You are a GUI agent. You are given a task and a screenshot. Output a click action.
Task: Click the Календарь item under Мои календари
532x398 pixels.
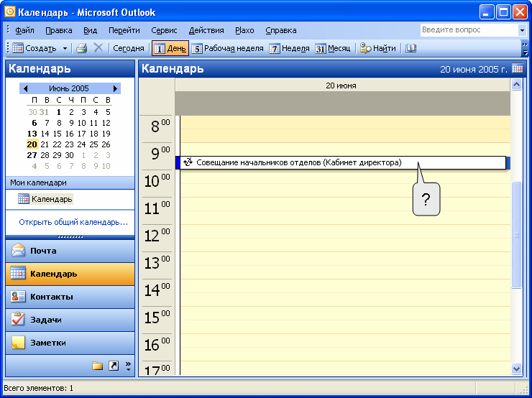(x=45, y=199)
